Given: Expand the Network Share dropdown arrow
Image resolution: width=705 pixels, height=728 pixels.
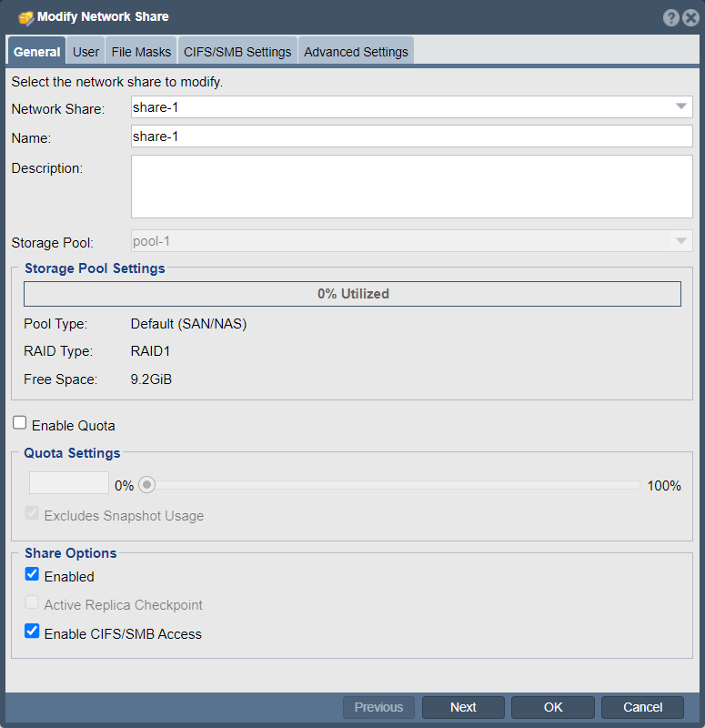Looking at the screenshot, I should (680, 106).
